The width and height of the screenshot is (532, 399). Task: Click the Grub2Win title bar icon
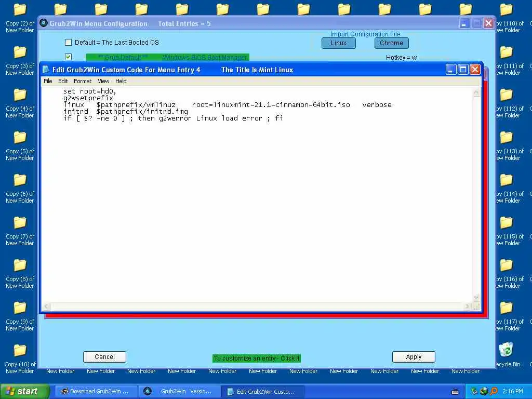point(44,23)
